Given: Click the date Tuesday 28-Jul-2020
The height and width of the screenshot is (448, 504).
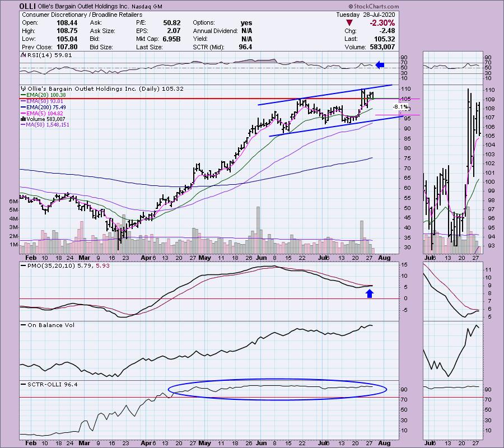Looking at the screenshot, I should pos(366,15).
